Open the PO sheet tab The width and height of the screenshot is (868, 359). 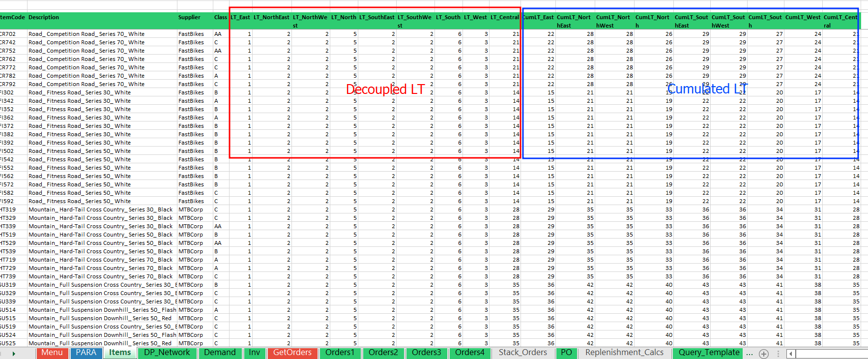tap(566, 353)
